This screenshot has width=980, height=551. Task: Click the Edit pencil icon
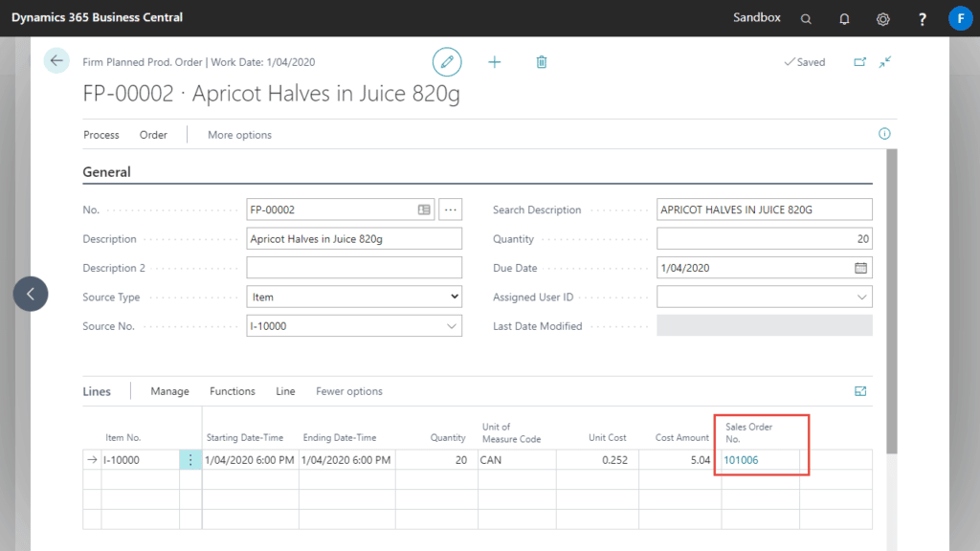446,61
